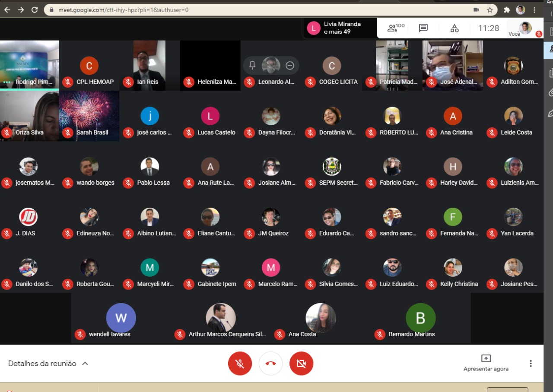Click the Livia Miranda e mais 49 notice
This screenshot has width=553, height=392.
(x=340, y=28)
